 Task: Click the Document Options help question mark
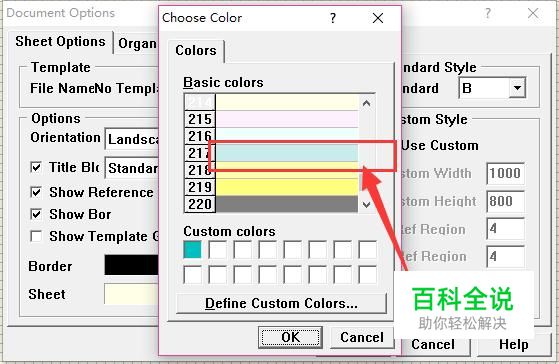coord(488,14)
